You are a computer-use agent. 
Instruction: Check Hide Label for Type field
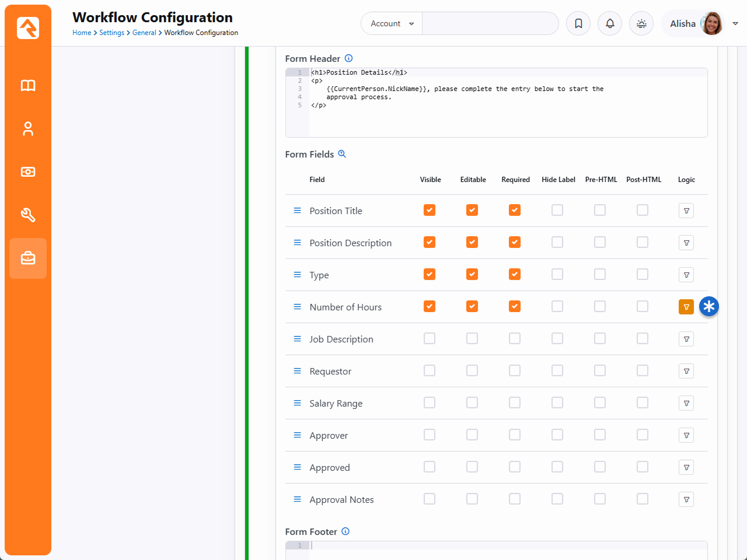(x=557, y=274)
